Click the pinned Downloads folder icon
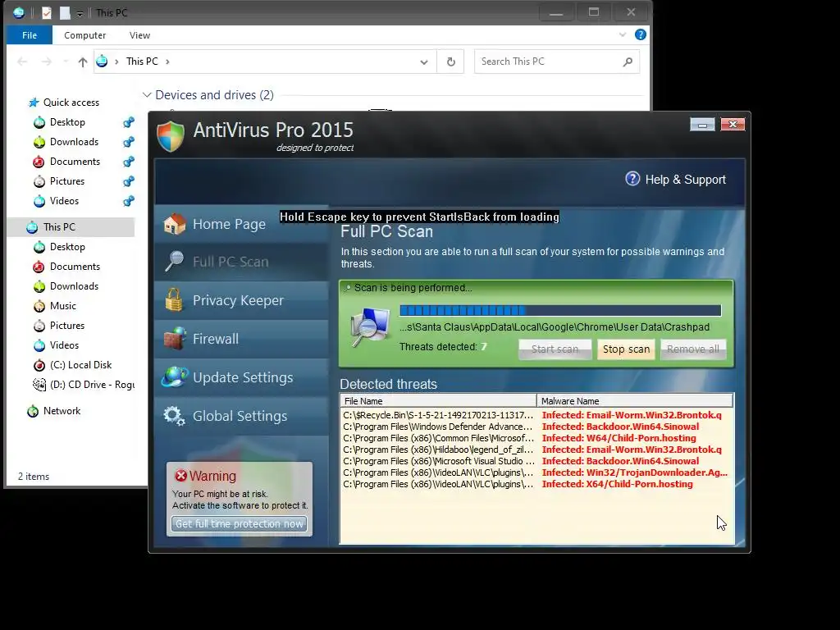 click(39, 142)
